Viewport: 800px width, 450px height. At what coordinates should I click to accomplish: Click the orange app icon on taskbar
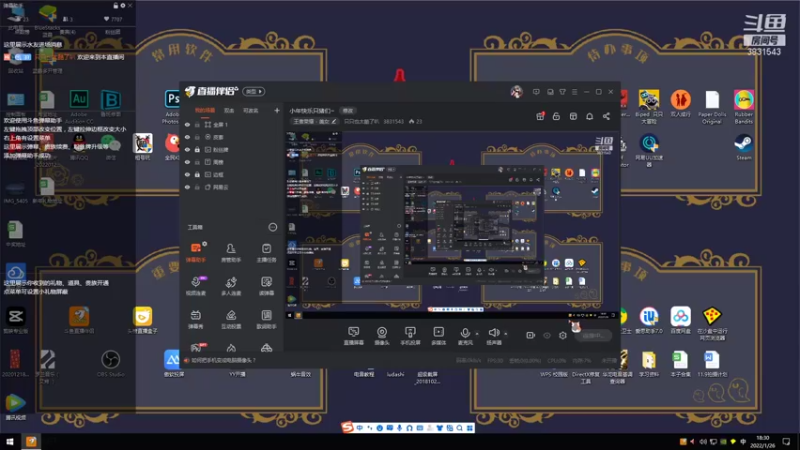[31, 441]
